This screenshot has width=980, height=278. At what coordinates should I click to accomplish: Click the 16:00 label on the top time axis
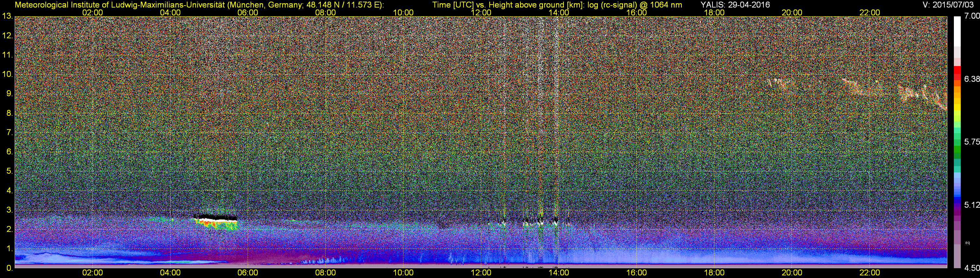(636, 12)
